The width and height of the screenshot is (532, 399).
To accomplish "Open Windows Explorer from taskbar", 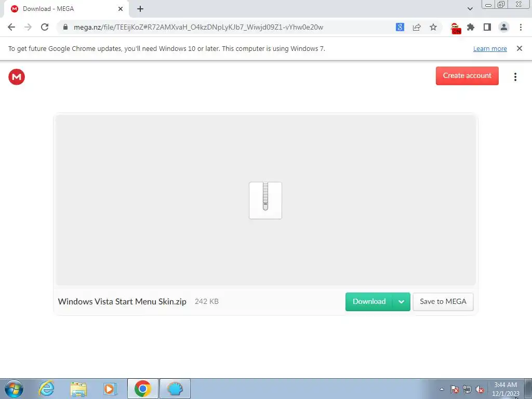I will (x=78, y=389).
